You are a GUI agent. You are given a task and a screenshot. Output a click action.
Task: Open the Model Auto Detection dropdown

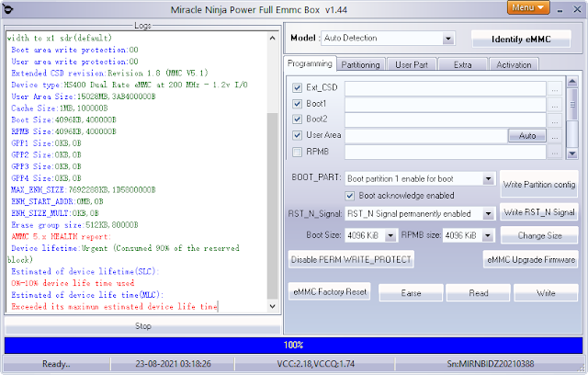pos(447,39)
